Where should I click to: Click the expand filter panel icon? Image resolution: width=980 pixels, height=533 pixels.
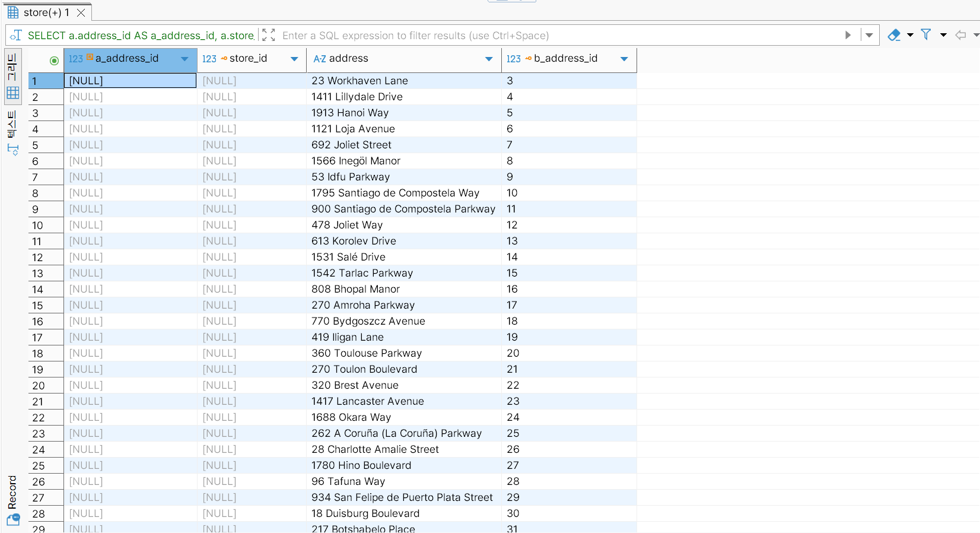pyautogui.click(x=268, y=36)
